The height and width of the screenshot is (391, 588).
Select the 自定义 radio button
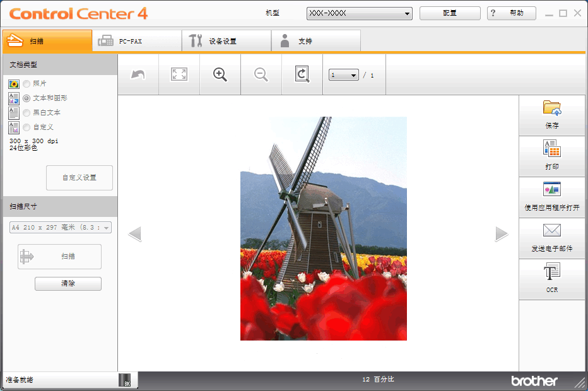pos(26,127)
